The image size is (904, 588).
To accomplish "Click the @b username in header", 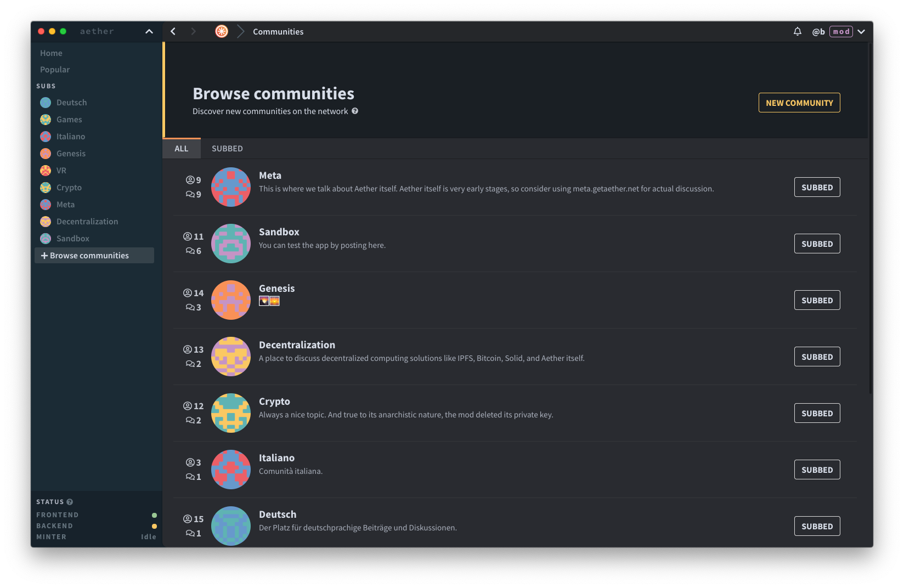I will pos(818,32).
